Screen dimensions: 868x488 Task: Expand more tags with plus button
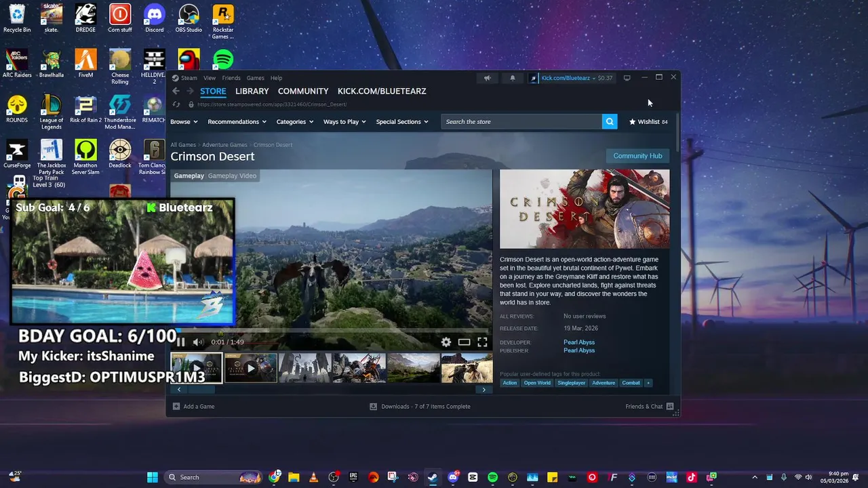[x=648, y=383]
